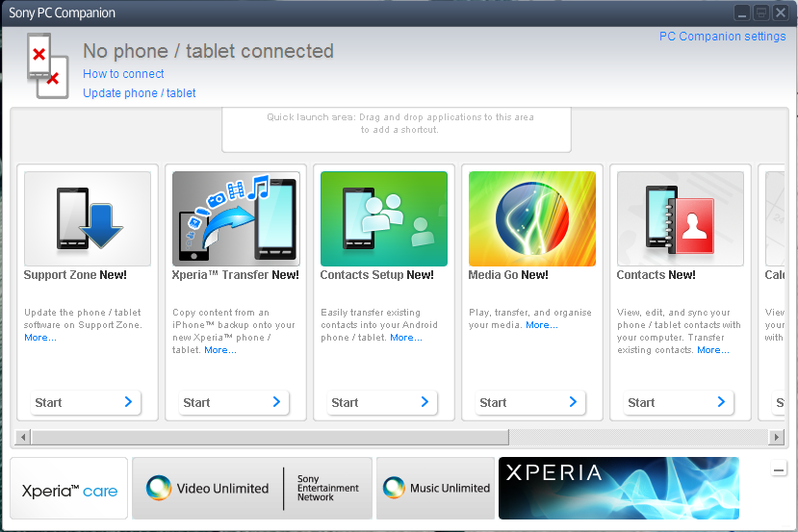Expand More details for Contacts Setup

(405, 338)
